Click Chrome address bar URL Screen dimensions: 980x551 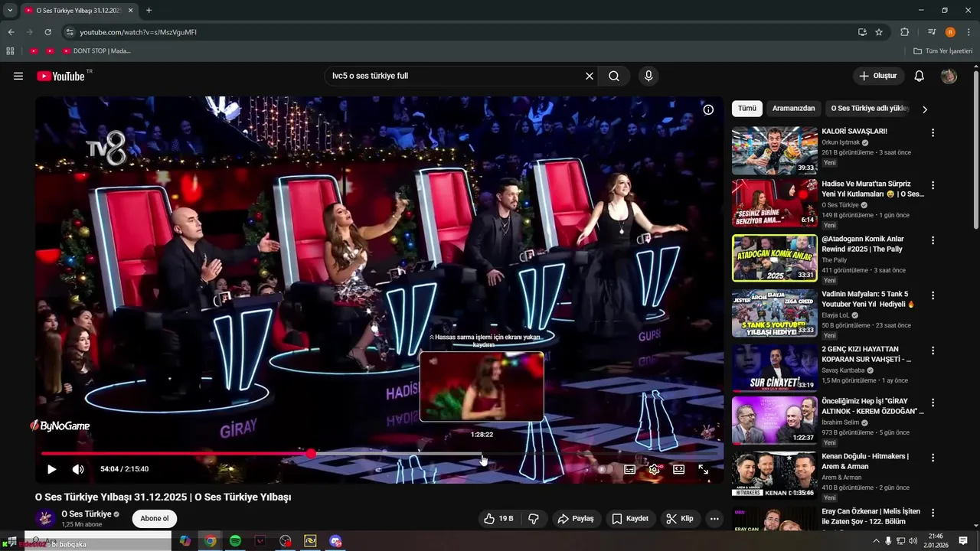(x=139, y=32)
